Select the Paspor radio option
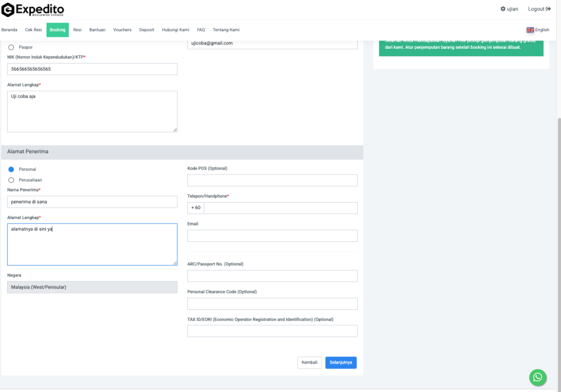The width and height of the screenshot is (561, 392). [12, 48]
